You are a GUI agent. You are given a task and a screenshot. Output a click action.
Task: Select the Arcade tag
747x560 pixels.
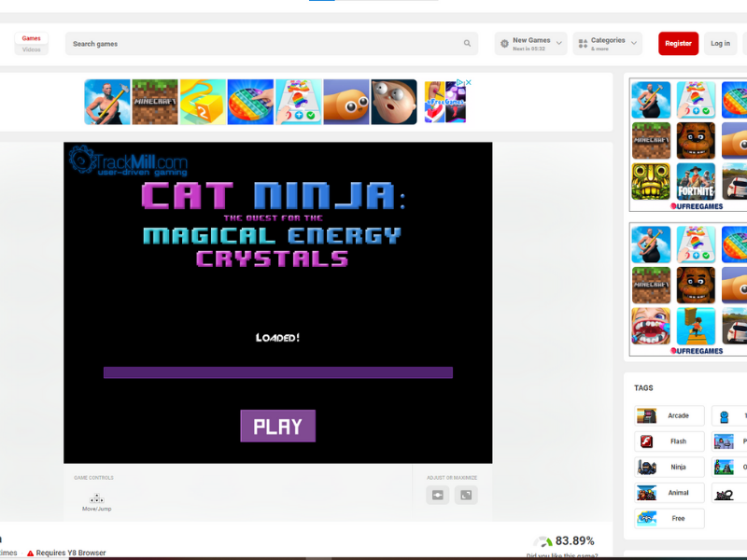tap(669, 415)
